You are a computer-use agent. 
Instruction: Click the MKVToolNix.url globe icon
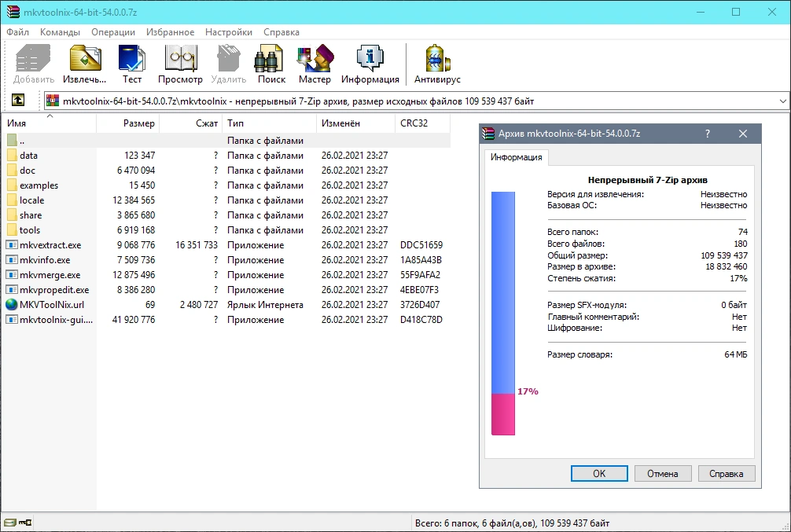tap(12, 305)
